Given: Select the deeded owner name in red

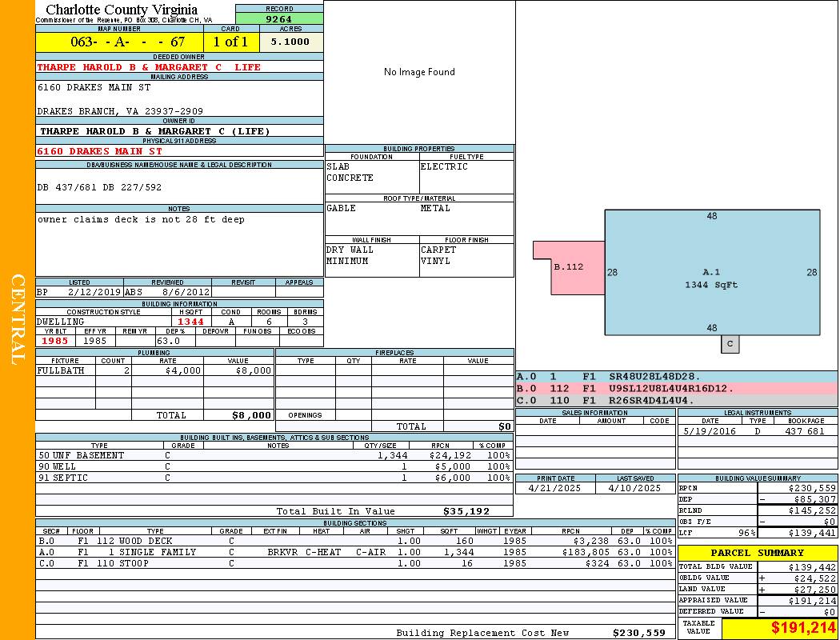Looking at the screenshot, I should (149, 67).
